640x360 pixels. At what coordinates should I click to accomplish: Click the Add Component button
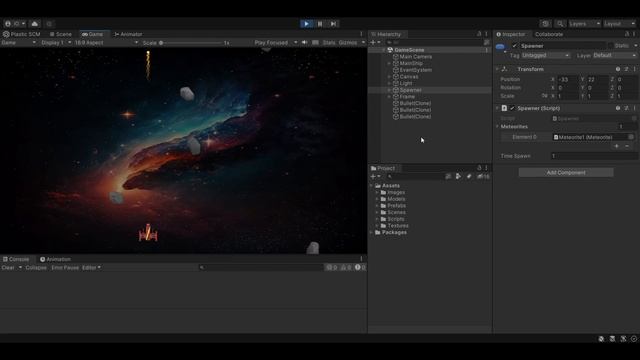pyautogui.click(x=566, y=173)
